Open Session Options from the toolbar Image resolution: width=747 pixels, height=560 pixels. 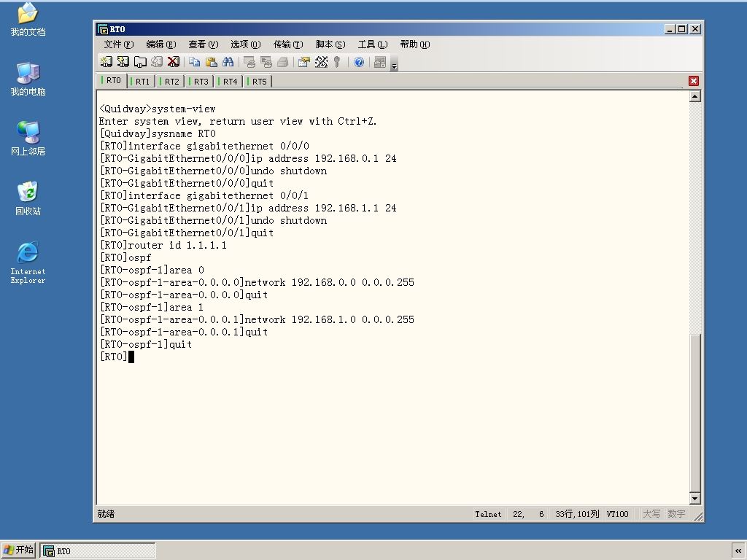304,62
